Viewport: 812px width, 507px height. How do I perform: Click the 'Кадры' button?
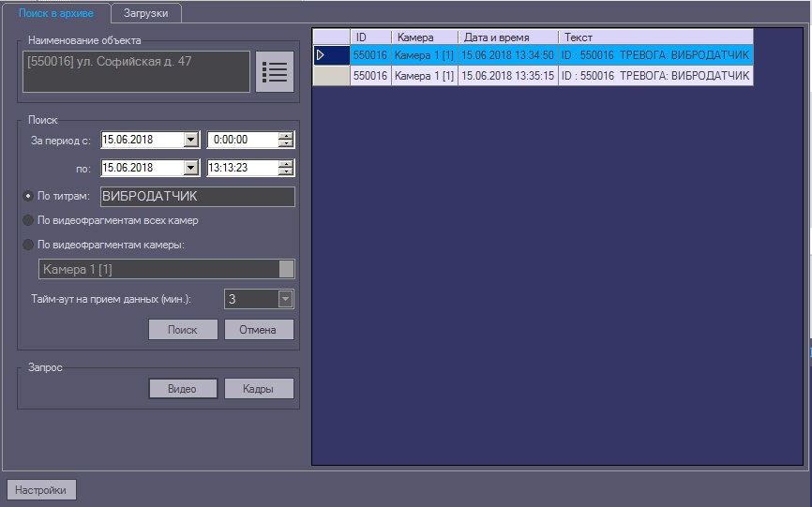[x=258, y=389]
